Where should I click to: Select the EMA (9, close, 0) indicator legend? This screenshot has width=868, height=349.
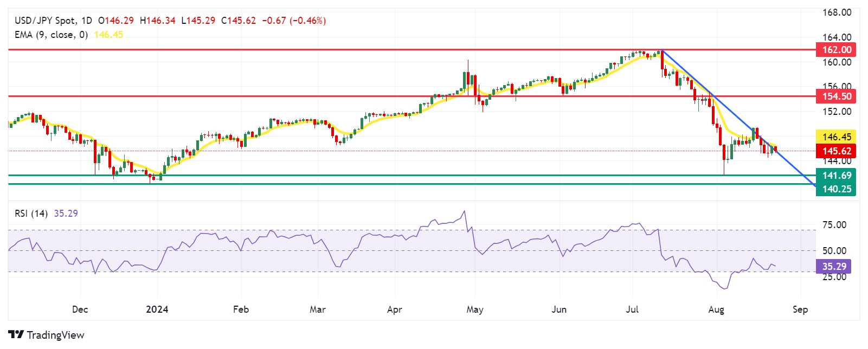51,35
